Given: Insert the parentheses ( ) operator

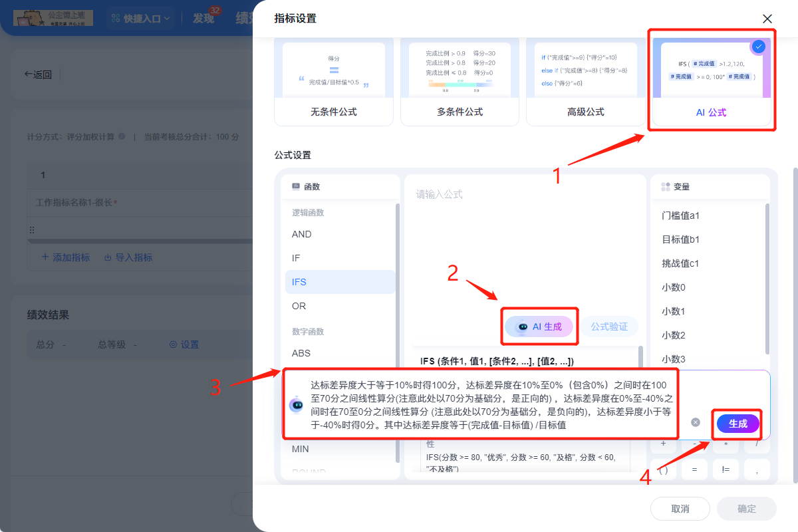Looking at the screenshot, I should tap(663, 469).
